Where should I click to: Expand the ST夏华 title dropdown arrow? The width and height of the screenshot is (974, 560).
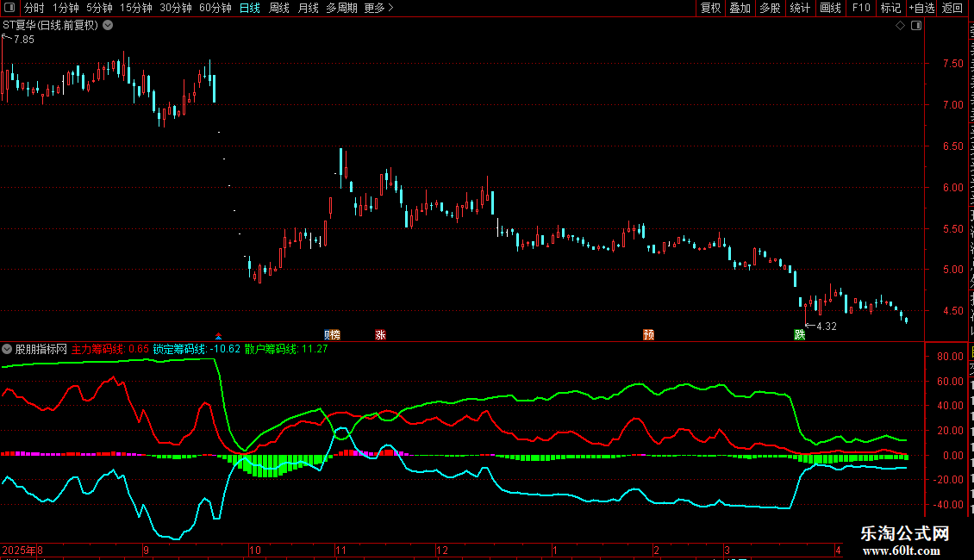(x=108, y=26)
